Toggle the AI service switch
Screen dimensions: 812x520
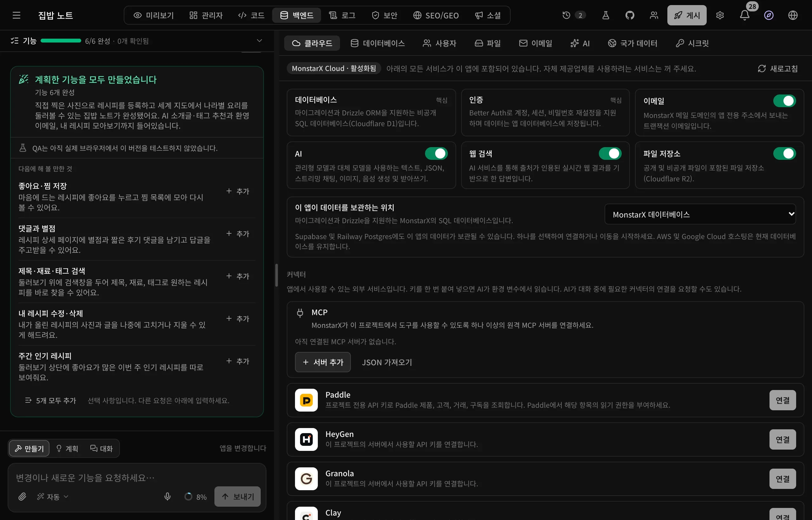click(436, 153)
